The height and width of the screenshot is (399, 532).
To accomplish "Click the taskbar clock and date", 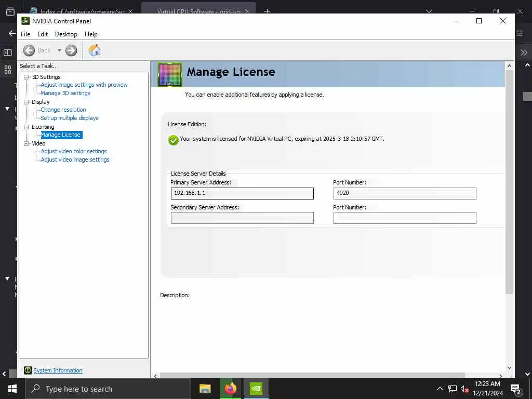I will tap(488, 389).
